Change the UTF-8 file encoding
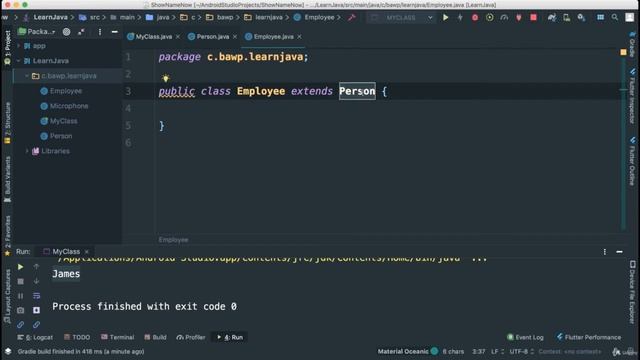The image size is (640, 360). tap(522, 351)
